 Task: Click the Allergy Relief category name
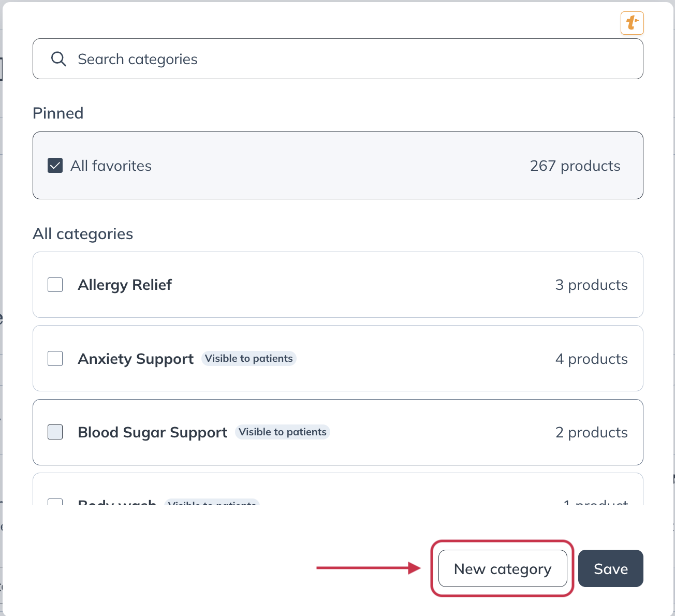125,285
